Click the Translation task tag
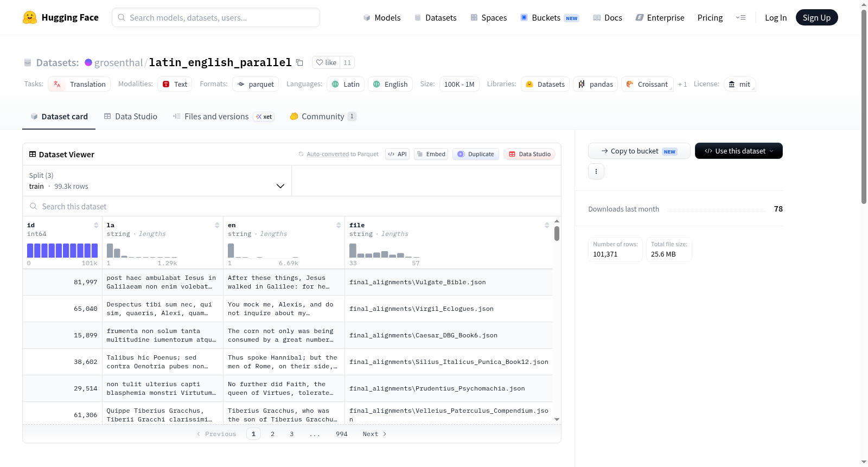The image size is (868, 467). click(79, 84)
